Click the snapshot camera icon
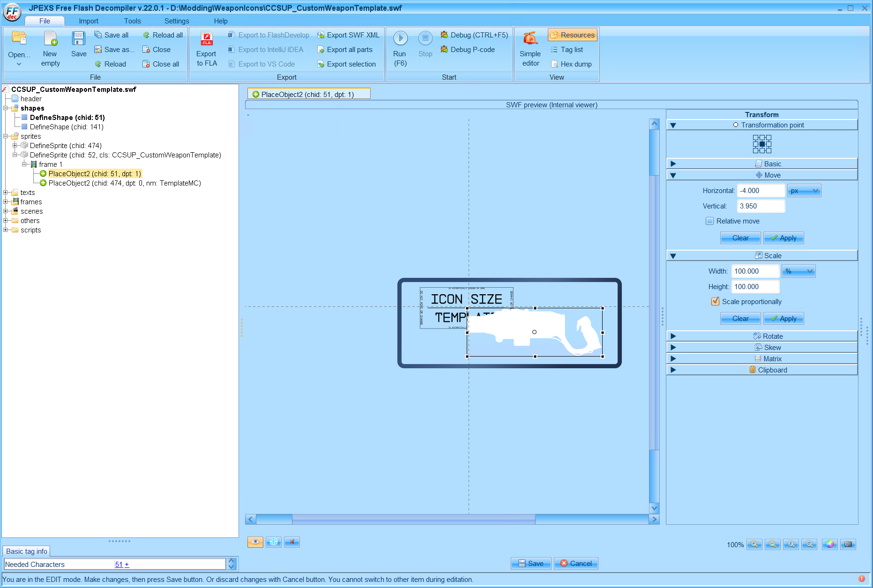The image size is (873, 588). click(848, 544)
